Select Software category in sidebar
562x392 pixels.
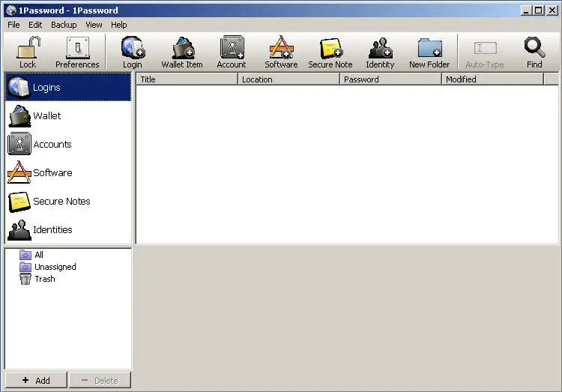(68, 173)
